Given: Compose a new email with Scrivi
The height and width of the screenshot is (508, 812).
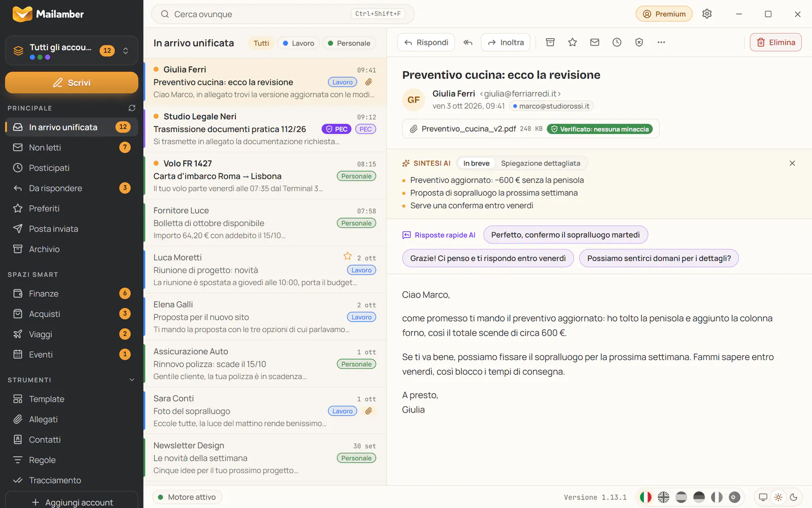Looking at the screenshot, I should point(72,82).
